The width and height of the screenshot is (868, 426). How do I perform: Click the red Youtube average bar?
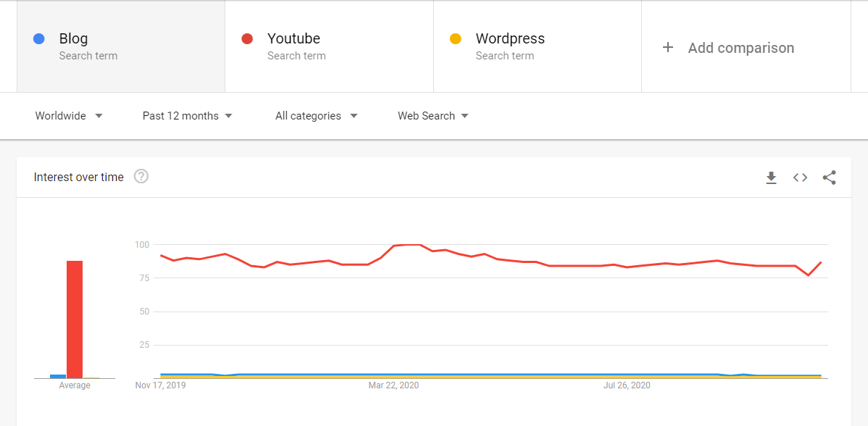click(x=75, y=319)
